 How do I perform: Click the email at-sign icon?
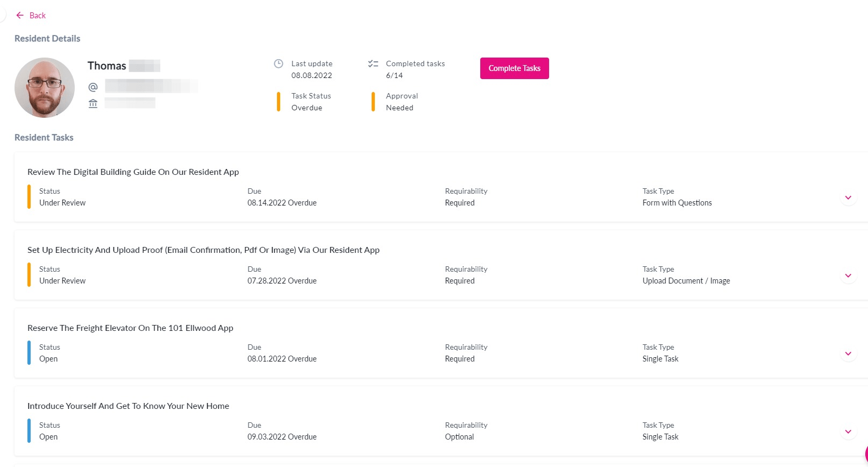click(x=93, y=87)
